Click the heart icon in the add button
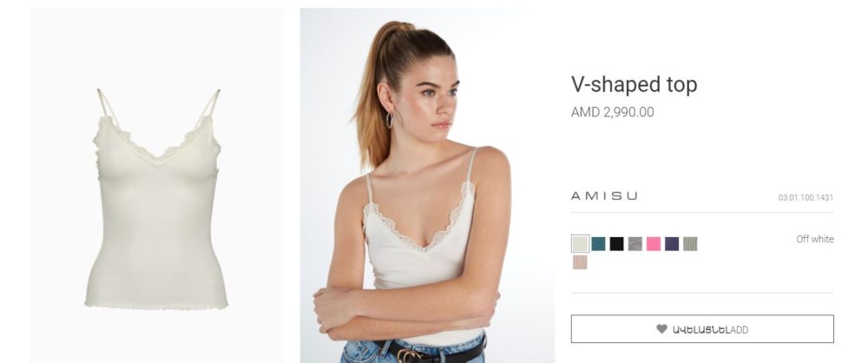The width and height of the screenshot is (868, 363). (661, 329)
